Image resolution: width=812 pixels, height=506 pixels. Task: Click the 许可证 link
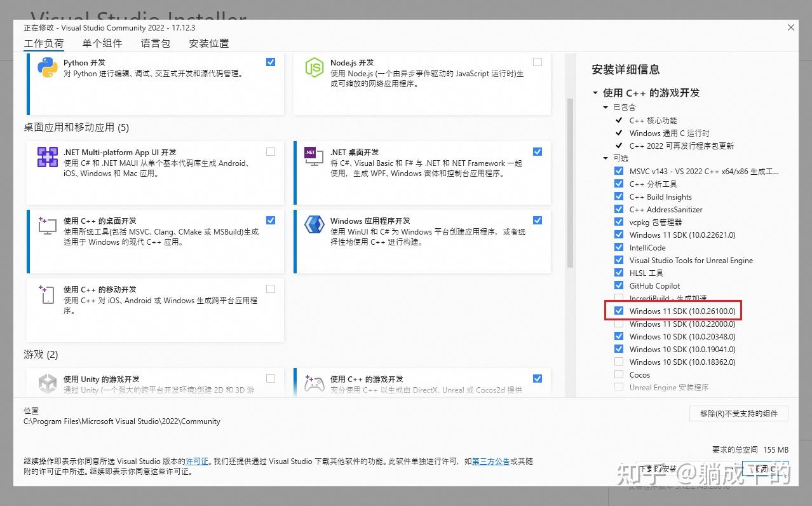[x=197, y=461]
